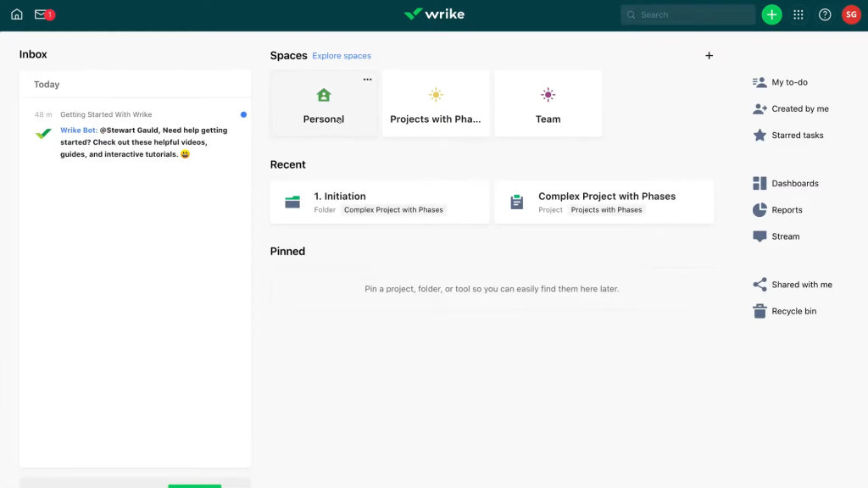Viewport: 868px width, 488px height.
Task: Click inside the Search field
Action: (687, 14)
